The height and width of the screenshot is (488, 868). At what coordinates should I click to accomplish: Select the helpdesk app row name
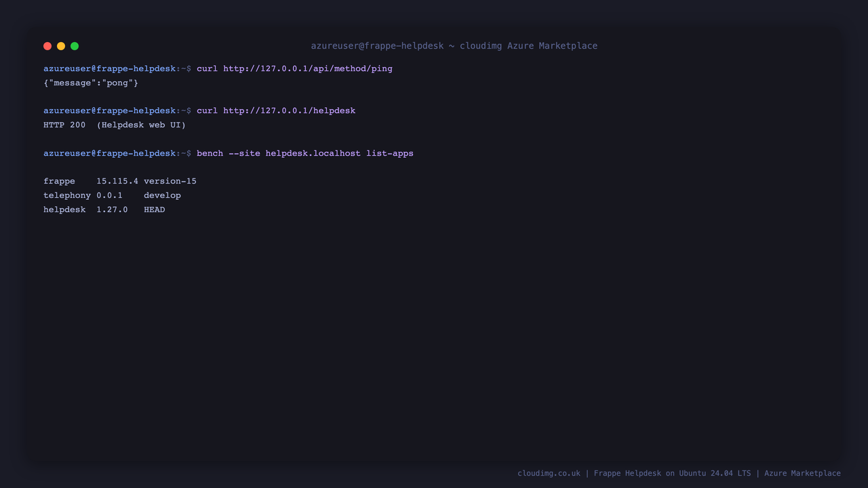point(64,209)
